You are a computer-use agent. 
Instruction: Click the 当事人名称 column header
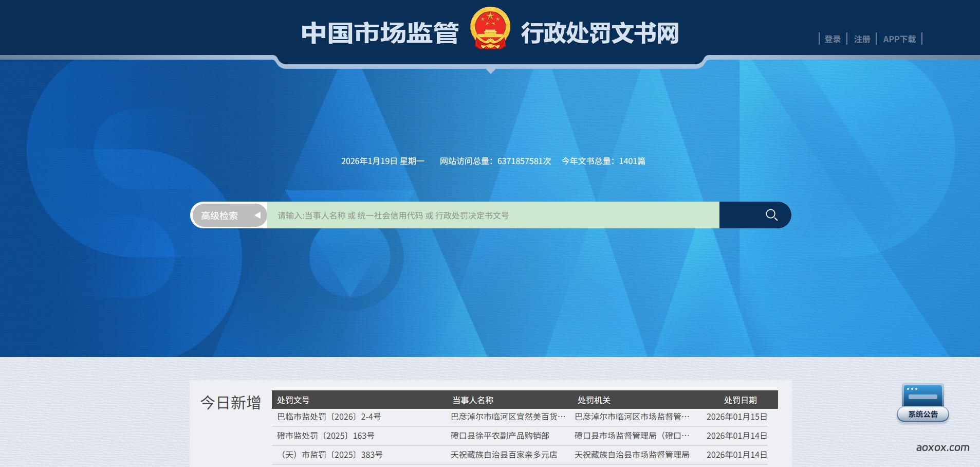click(x=473, y=400)
